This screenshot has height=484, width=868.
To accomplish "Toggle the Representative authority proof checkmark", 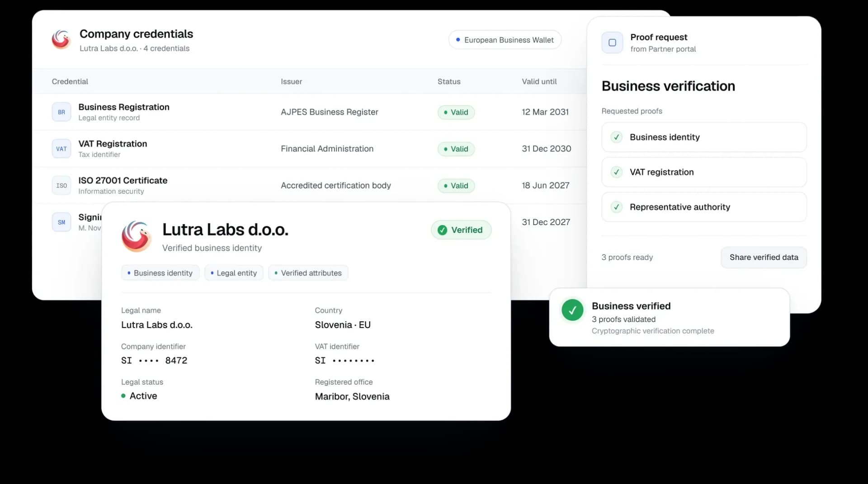I will pos(616,207).
